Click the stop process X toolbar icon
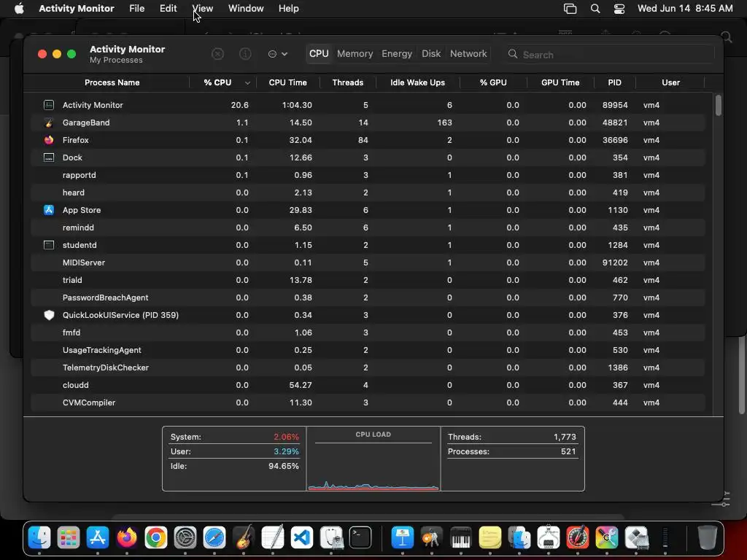747x560 pixels. point(217,54)
